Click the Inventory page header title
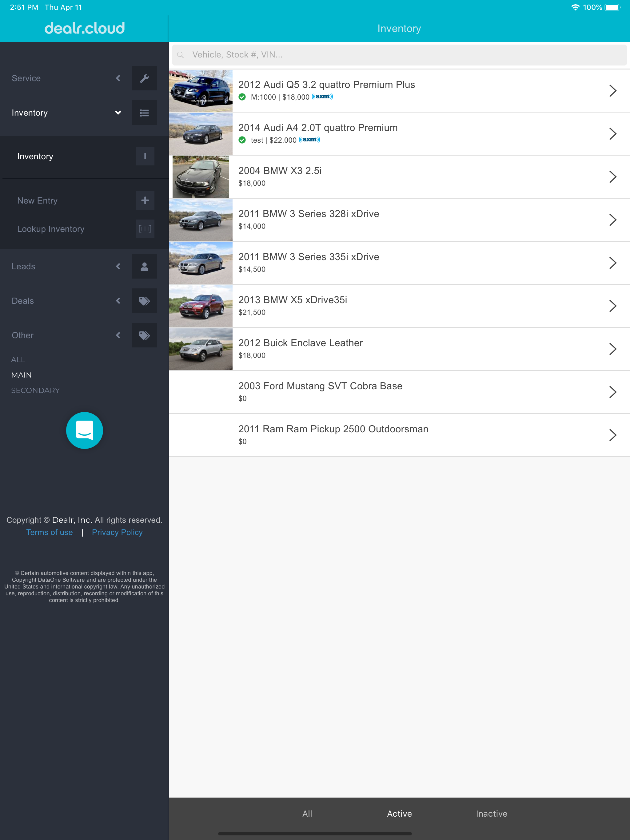 tap(399, 29)
